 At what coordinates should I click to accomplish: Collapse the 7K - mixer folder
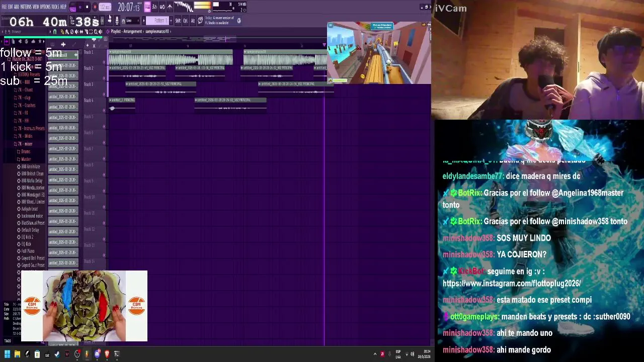click(x=23, y=144)
